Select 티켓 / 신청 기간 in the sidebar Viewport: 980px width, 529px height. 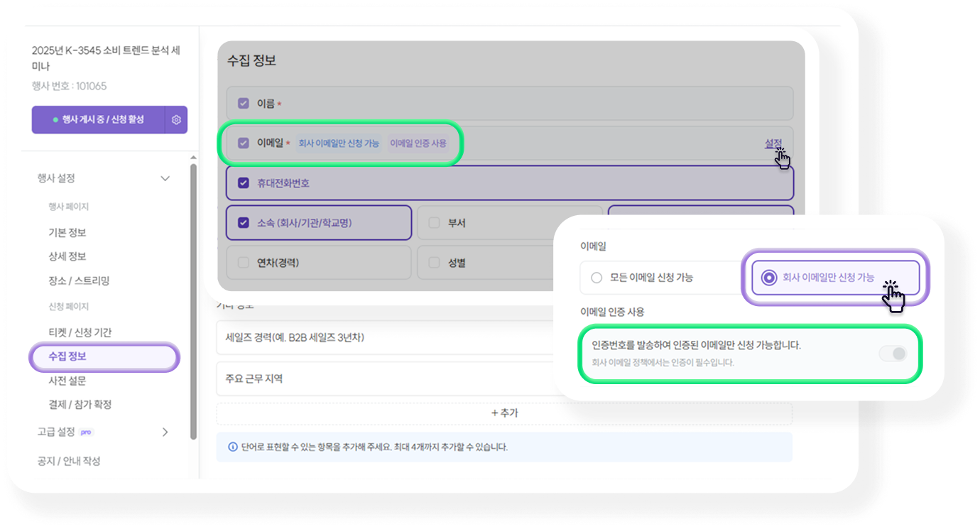point(80,332)
